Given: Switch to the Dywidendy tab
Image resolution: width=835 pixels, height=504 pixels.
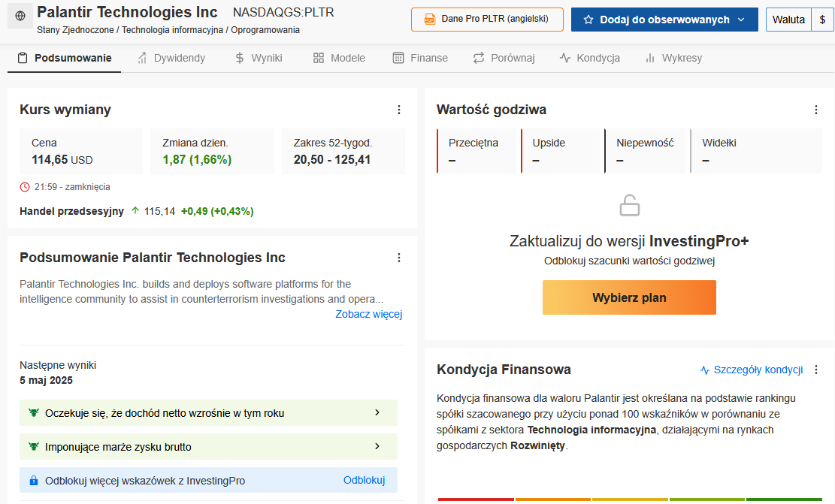Looking at the screenshot, I should coord(171,58).
